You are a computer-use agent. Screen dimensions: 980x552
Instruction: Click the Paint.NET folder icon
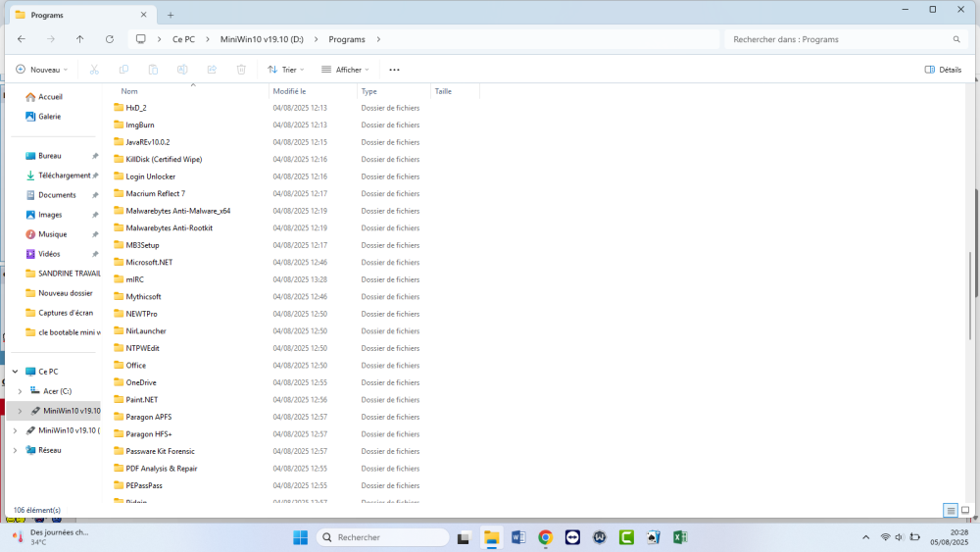point(119,400)
